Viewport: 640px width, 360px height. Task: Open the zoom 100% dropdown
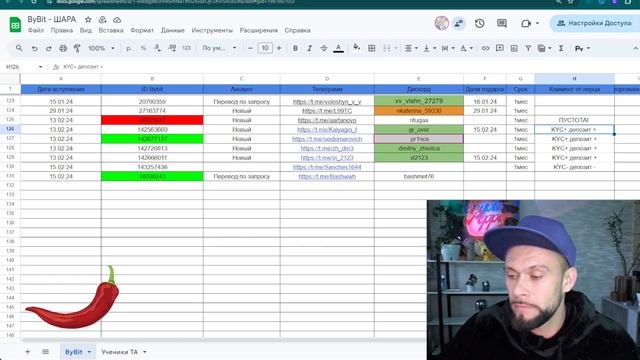[101, 48]
